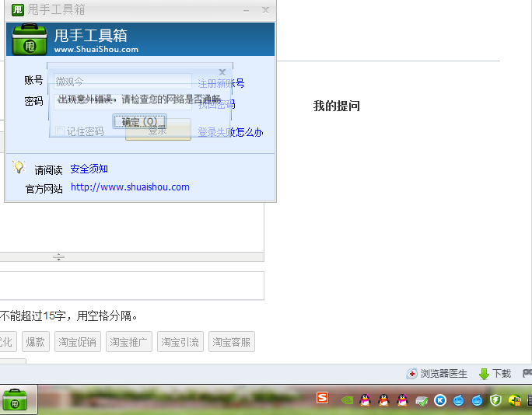Open the green shield security tray icon
This screenshot has height=415, width=532.
point(495,400)
